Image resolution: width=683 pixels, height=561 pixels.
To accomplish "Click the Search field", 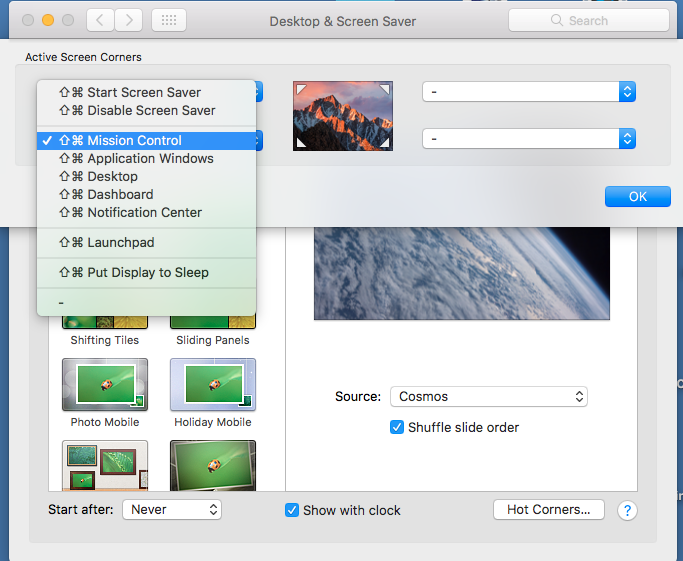I will pos(588,20).
